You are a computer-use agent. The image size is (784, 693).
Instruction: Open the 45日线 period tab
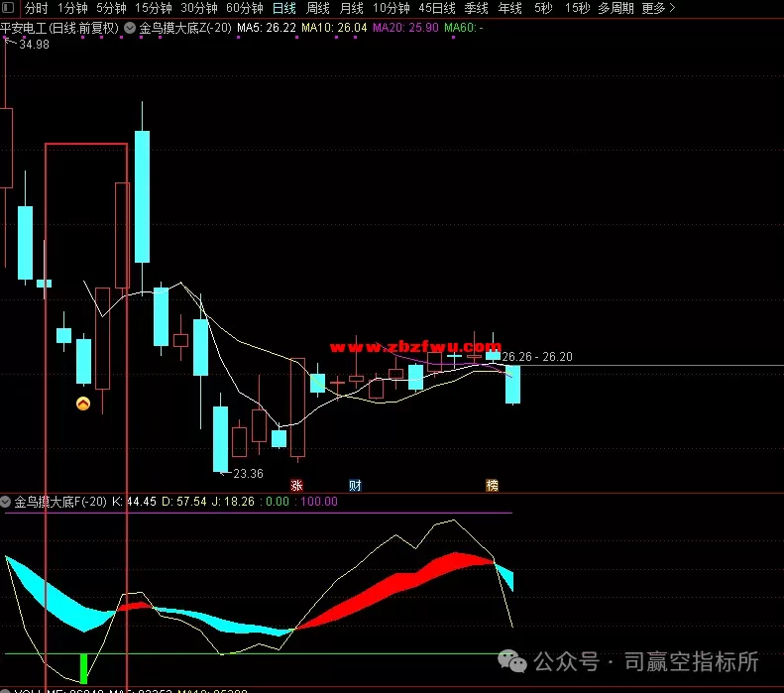[x=437, y=8]
